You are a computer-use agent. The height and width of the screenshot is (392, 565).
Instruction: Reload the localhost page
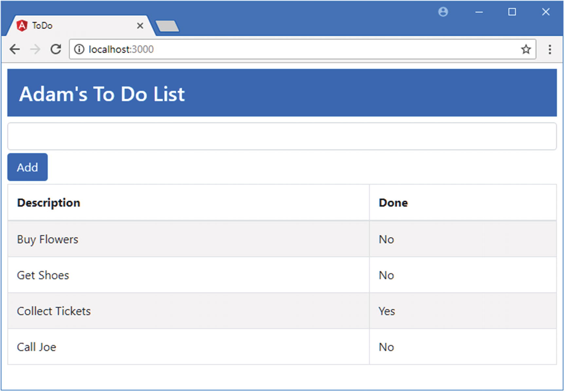point(56,49)
